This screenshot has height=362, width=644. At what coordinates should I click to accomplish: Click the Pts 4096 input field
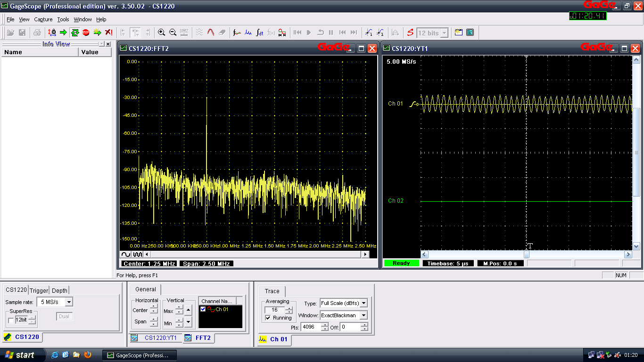click(x=311, y=327)
